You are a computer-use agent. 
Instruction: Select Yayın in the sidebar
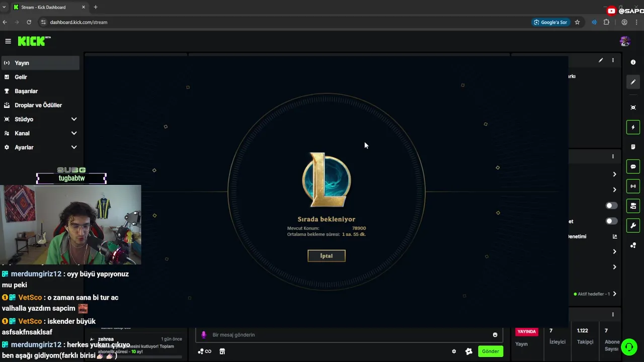(40, 63)
